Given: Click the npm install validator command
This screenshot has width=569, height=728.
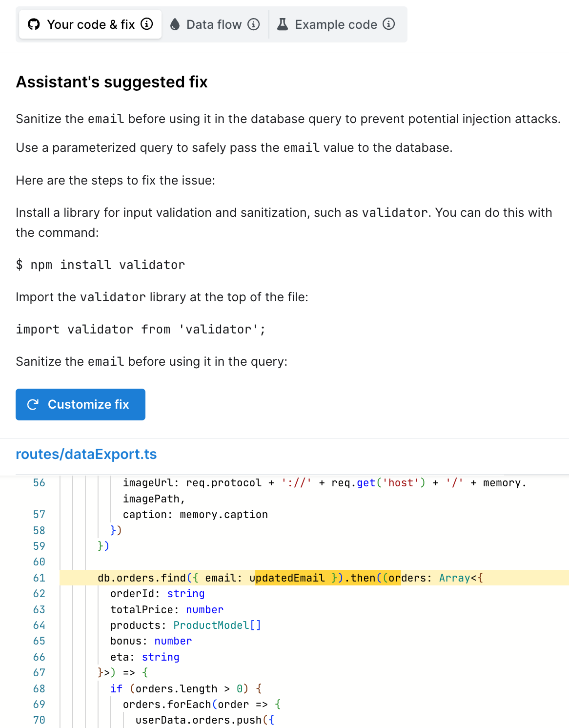Looking at the screenshot, I should coord(101,265).
